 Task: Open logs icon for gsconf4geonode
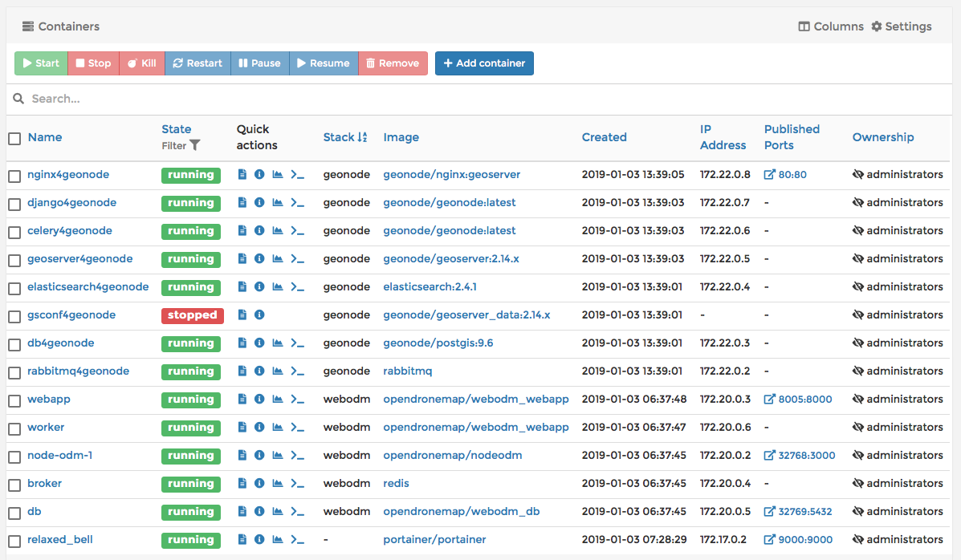click(x=242, y=315)
